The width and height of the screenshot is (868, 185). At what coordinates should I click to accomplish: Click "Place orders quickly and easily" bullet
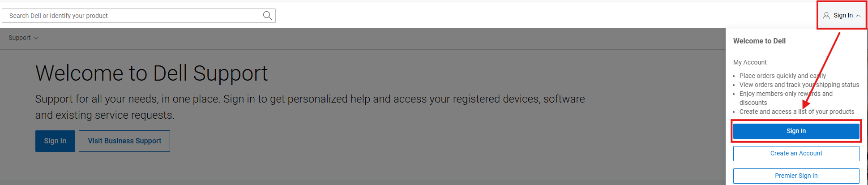click(782, 76)
